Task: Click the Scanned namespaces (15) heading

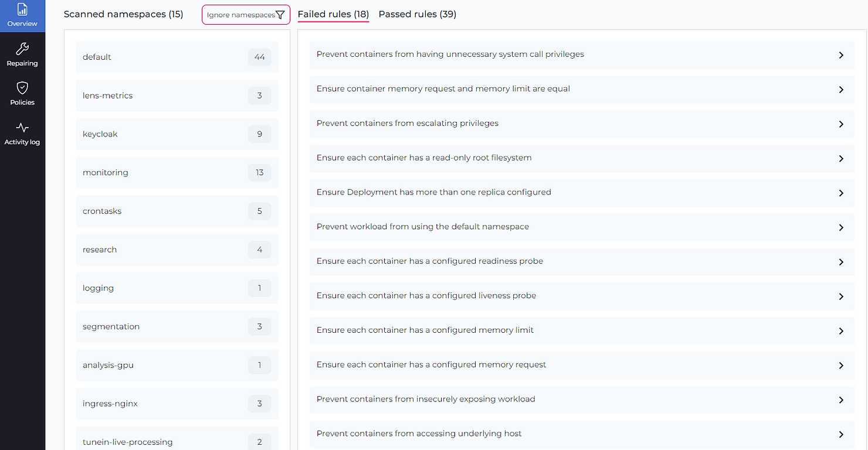Action: [123, 14]
